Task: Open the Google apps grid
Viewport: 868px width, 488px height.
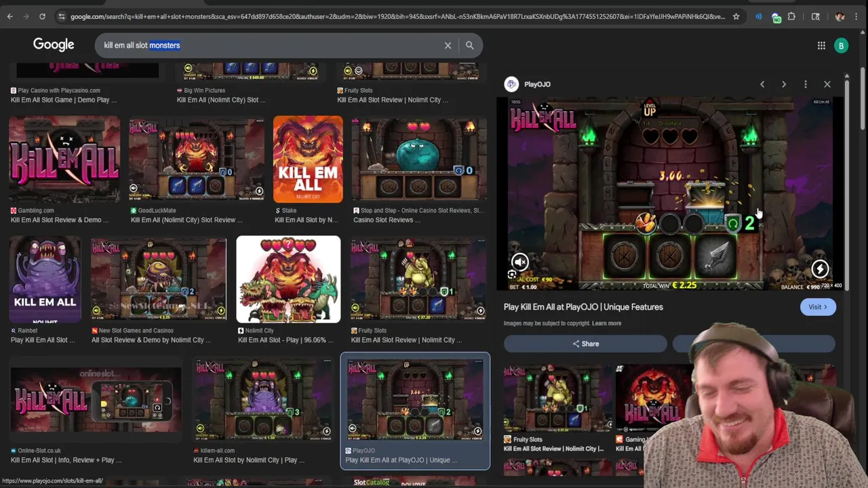Action: (821, 45)
